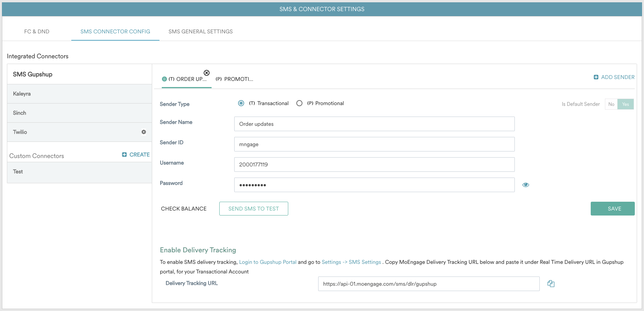Click the Enable Delivery Tracking heading
The image size is (644, 311).
coord(198,250)
